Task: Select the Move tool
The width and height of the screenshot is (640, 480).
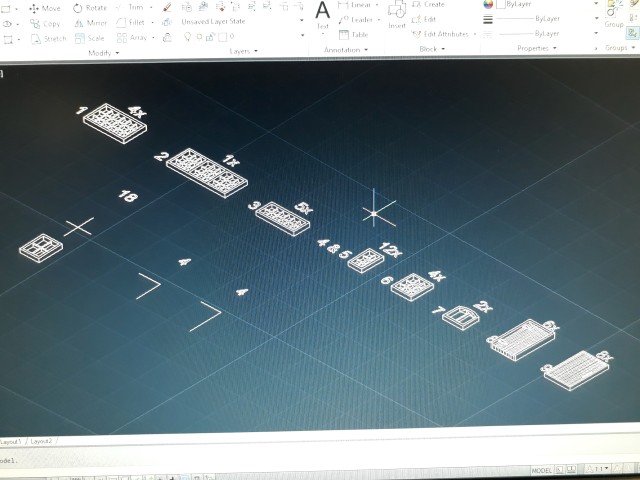Action: (x=45, y=8)
